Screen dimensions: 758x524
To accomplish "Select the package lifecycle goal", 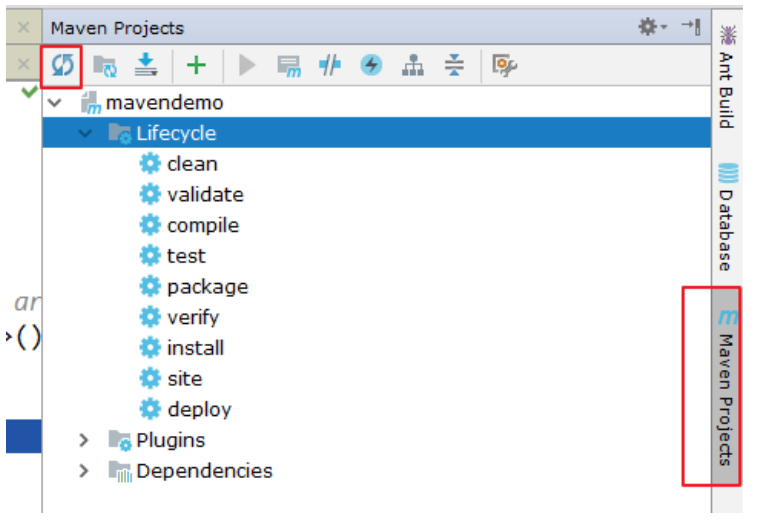I will coord(207,287).
